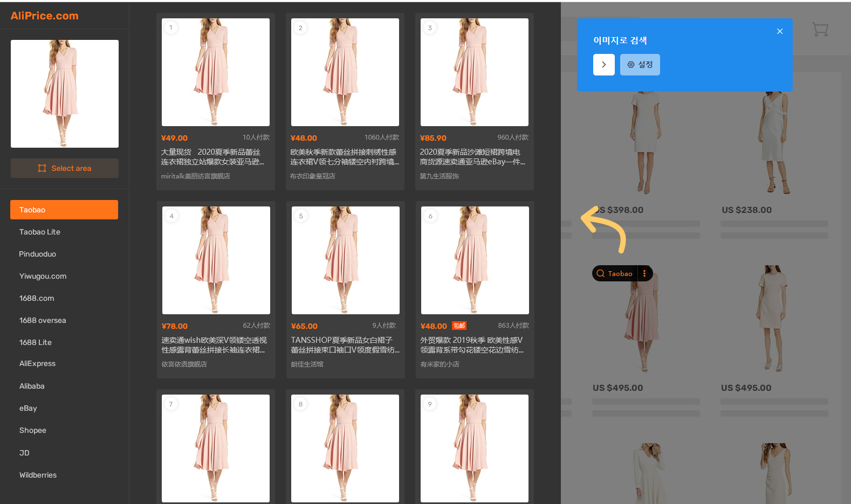Visit the 有米家的小店 shop
851x504 pixels.
point(440,364)
